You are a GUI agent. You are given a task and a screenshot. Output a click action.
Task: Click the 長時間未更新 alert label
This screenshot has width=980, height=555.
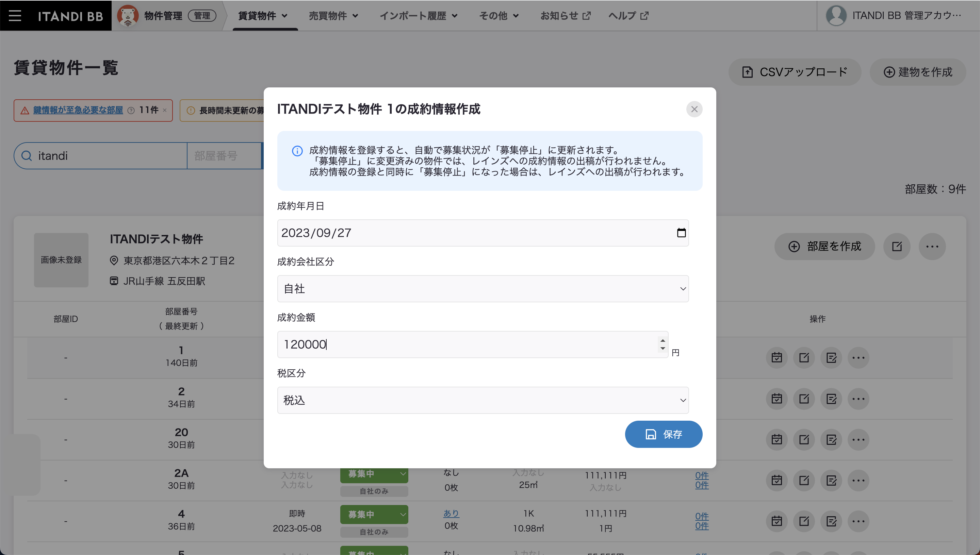point(231,111)
